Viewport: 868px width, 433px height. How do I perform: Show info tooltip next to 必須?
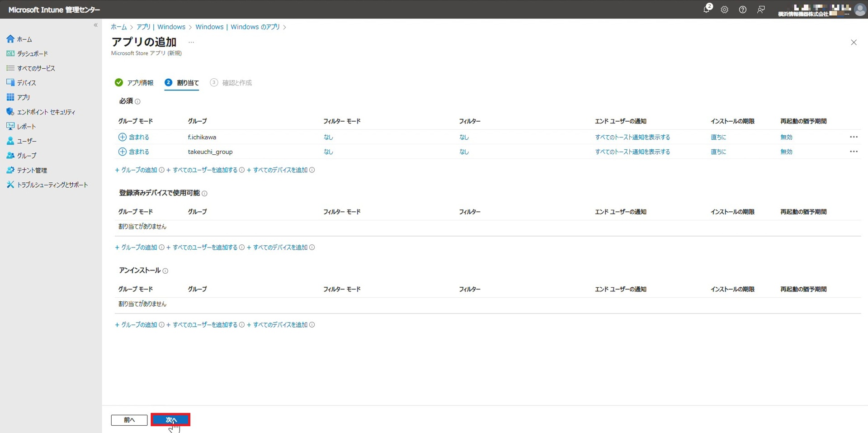[137, 102]
